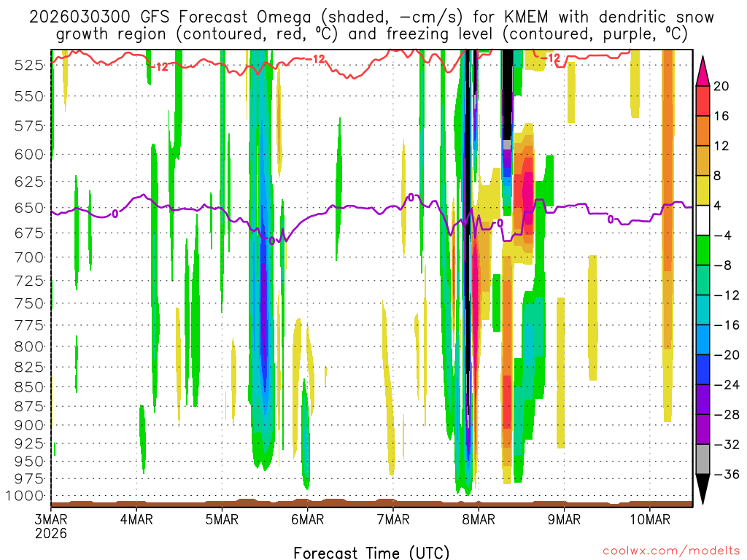This screenshot has width=747, height=560.
Task: Click the Forecast Time (UTC) axis title
Action: pos(371,553)
